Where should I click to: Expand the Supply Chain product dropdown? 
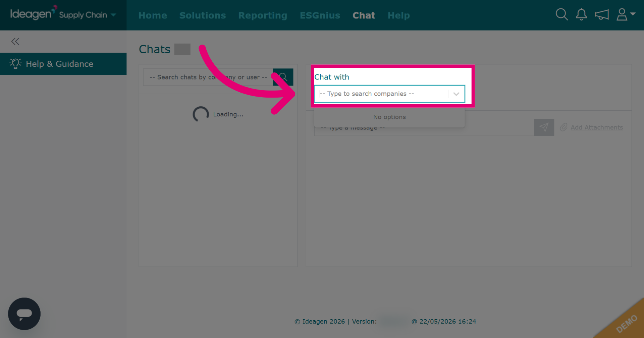pos(113,15)
